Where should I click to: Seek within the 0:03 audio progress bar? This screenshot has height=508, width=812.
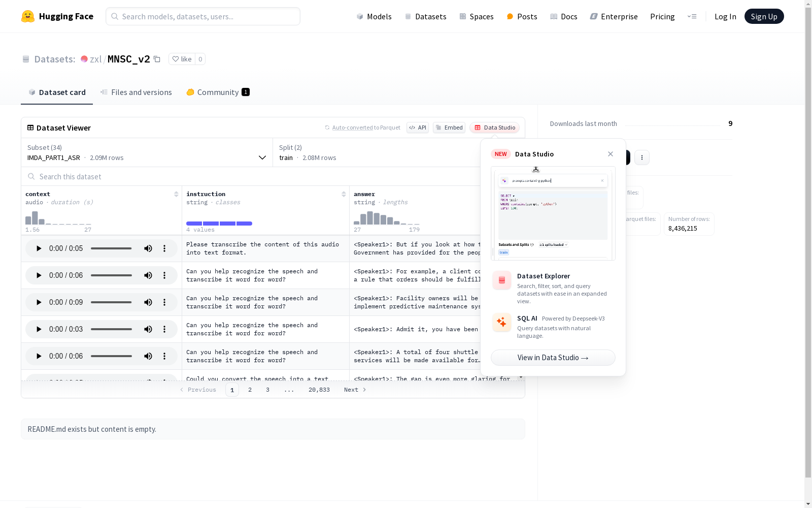111,329
